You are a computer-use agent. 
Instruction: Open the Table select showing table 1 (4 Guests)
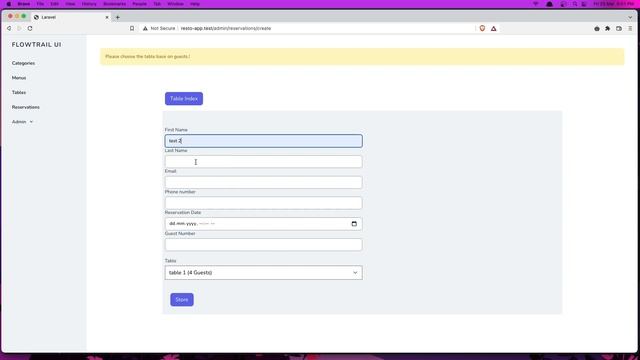point(263,272)
